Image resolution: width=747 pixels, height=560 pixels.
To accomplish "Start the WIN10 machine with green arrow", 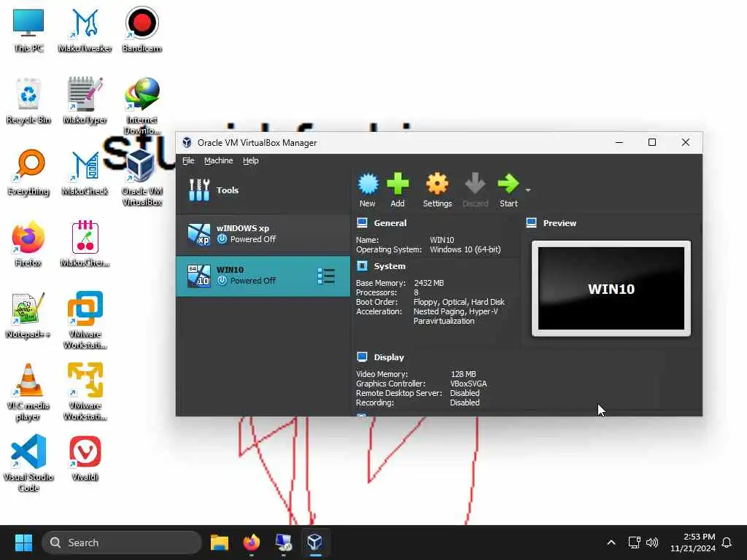I will pyautogui.click(x=508, y=184).
